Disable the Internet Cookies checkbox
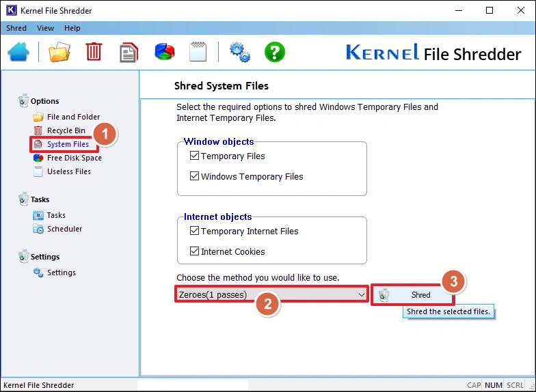 (x=194, y=252)
